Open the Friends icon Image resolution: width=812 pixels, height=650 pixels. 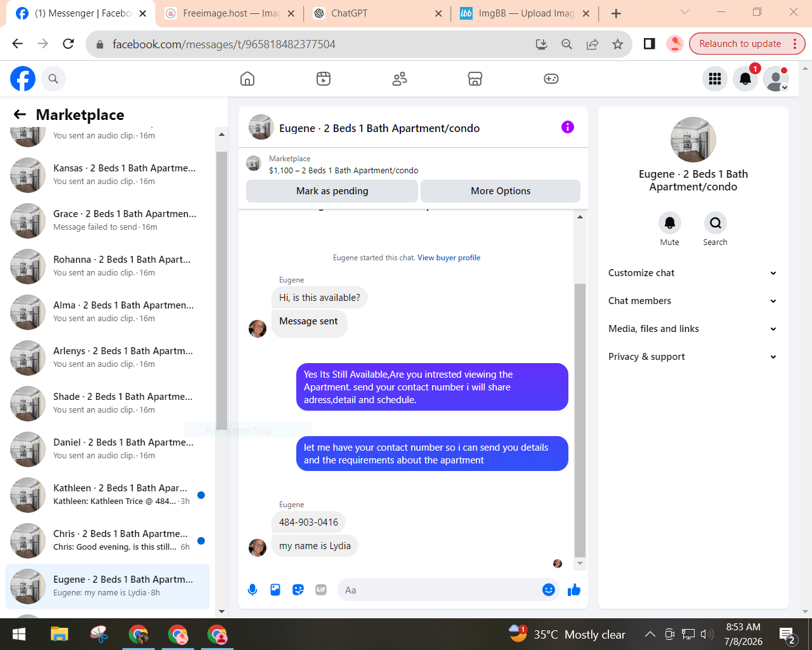click(400, 79)
